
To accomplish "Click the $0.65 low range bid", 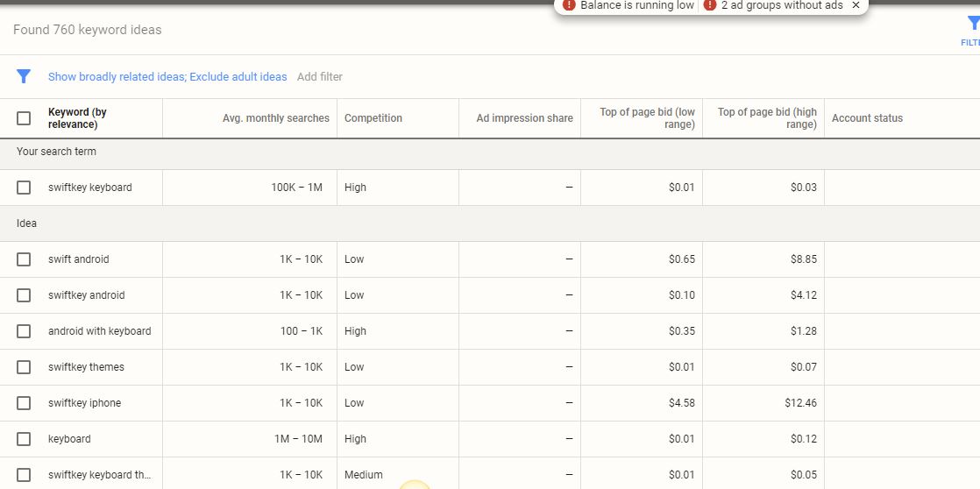I will tap(682, 259).
